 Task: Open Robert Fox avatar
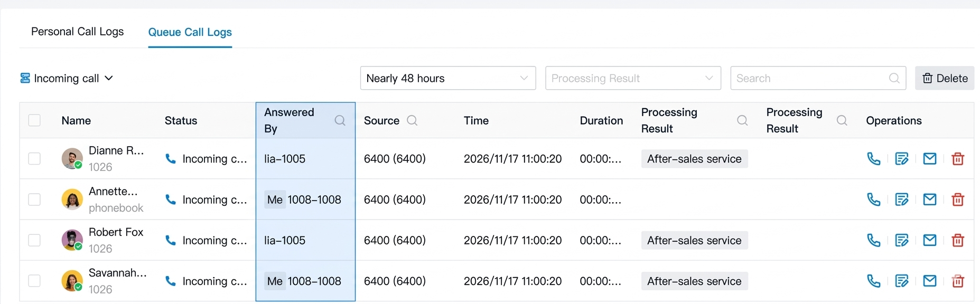click(72, 240)
